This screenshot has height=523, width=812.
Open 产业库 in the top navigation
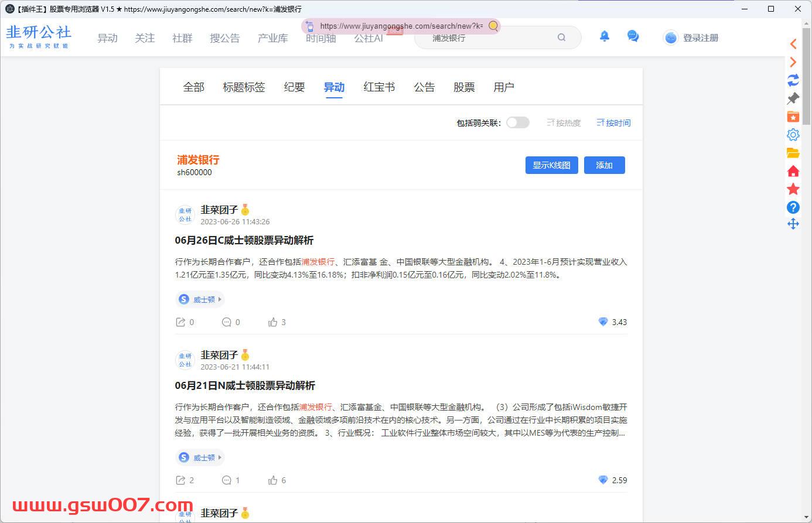coord(273,38)
